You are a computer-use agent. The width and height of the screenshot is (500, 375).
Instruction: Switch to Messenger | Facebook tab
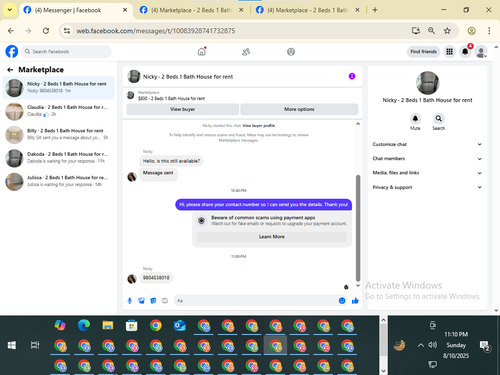coord(75,10)
